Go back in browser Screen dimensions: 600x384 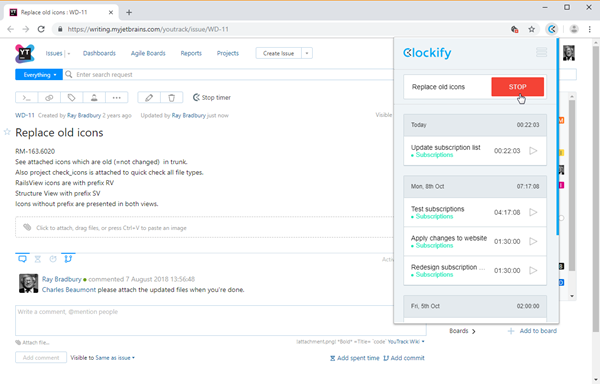pyautogui.click(x=10, y=29)
